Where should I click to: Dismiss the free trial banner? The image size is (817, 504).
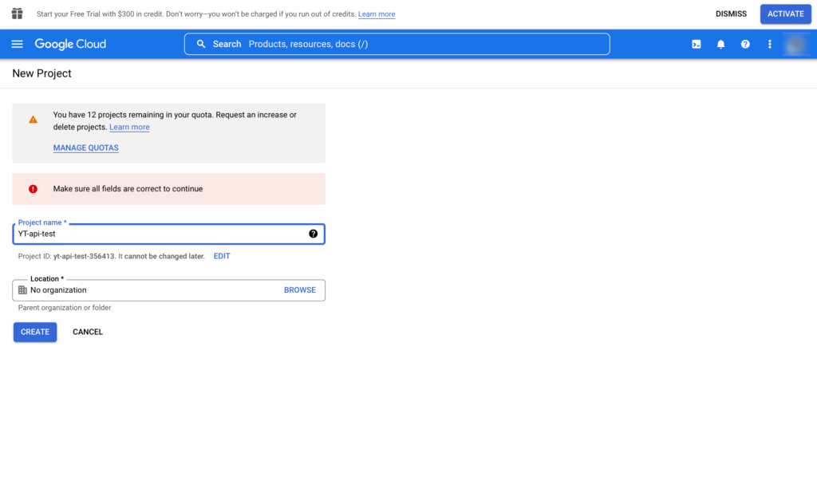(x=731, y=14)
